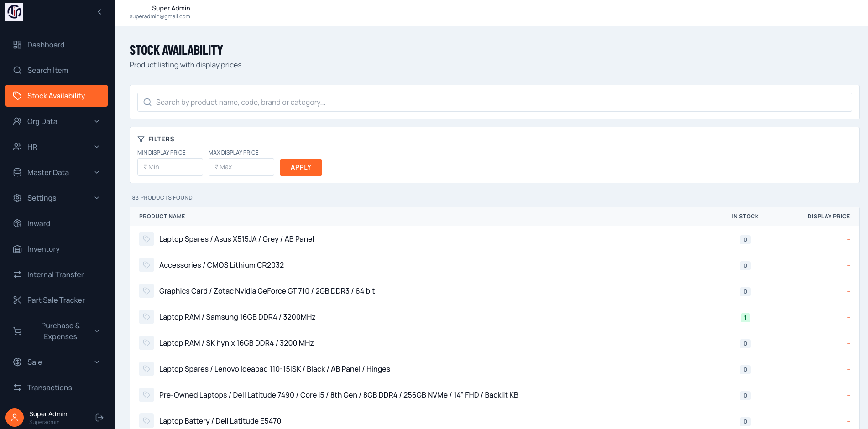Open Part Sale Tracker
The image size is (868, 429).
57,300
